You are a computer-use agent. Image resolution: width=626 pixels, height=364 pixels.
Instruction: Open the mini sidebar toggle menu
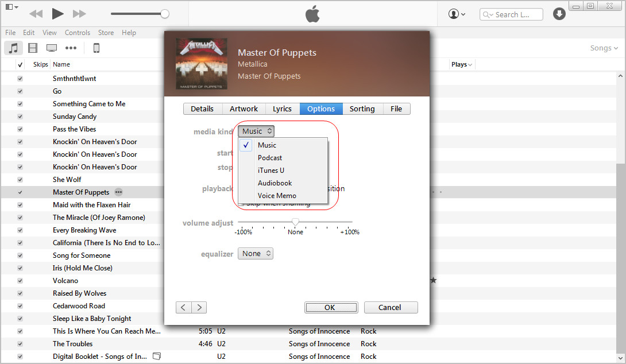coord(11,7)
